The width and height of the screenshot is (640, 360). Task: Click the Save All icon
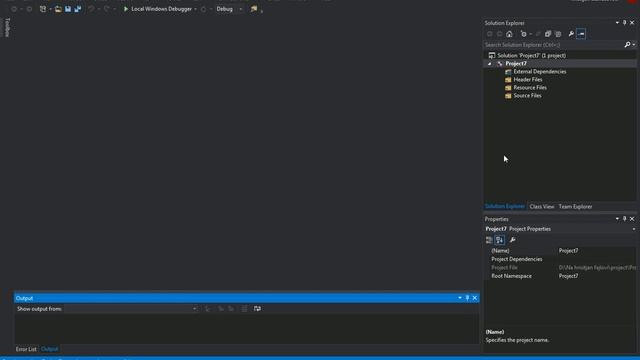pyautogui.click(x=78, y=9)
